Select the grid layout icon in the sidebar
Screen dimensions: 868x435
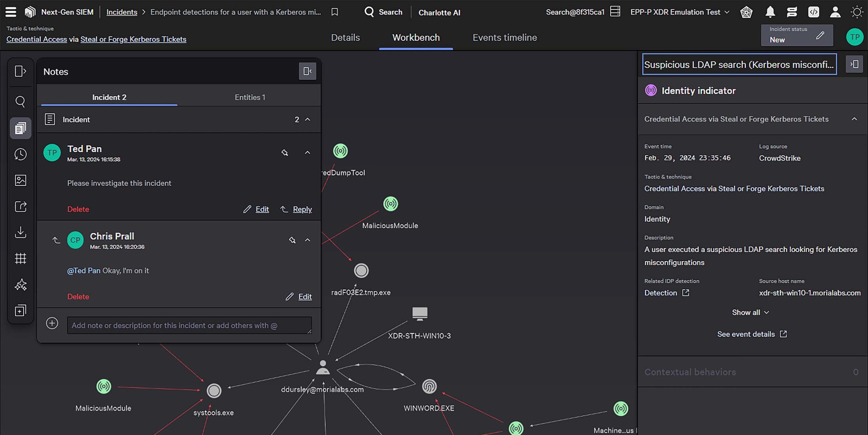(20, 258)
